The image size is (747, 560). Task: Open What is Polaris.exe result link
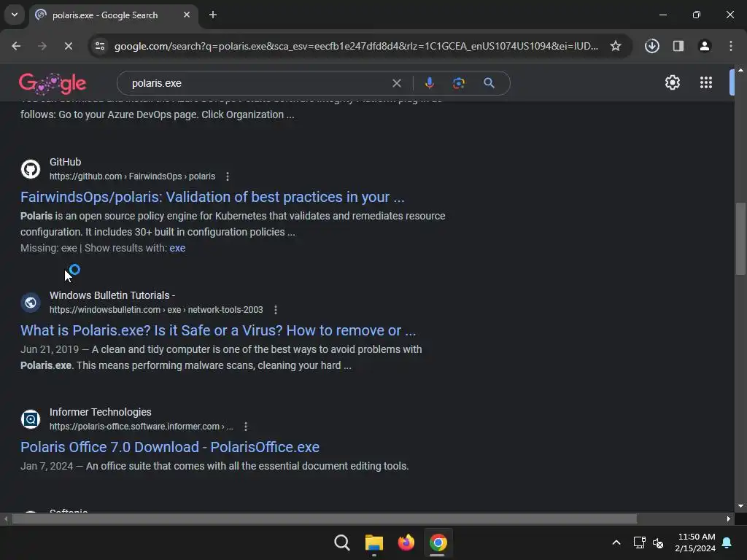(x=218, y=330)
